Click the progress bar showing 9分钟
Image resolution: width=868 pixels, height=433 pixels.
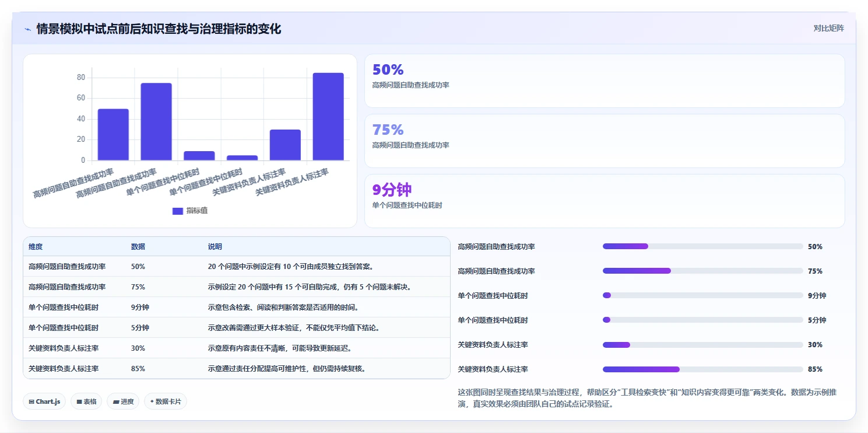click(703, 295)
